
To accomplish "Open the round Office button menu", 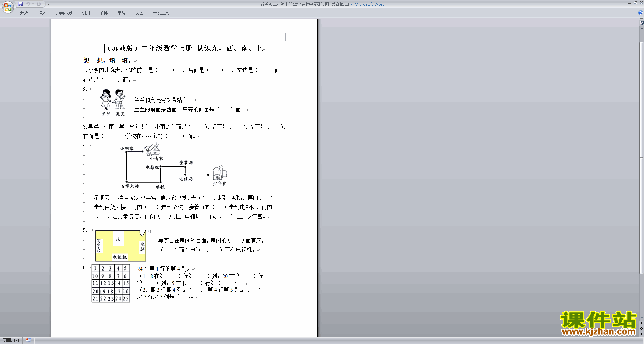I will [x=7, y=7].
